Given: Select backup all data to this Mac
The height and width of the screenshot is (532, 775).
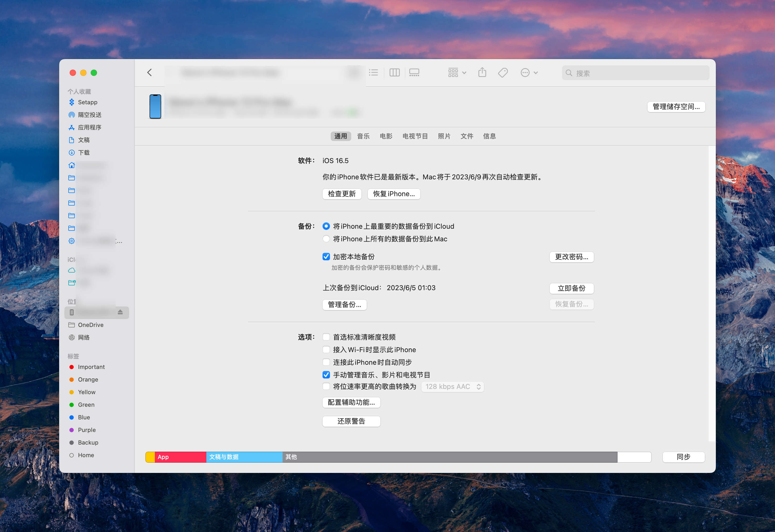Looking at the screenshot, I should click(326, 239).
